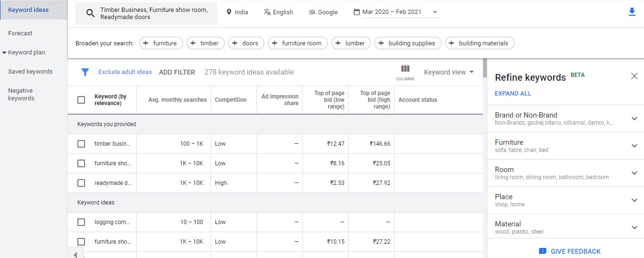Screen dimensions: 644x258
Task: Toggle the select-all checkbox in table header
Action: 81,99
